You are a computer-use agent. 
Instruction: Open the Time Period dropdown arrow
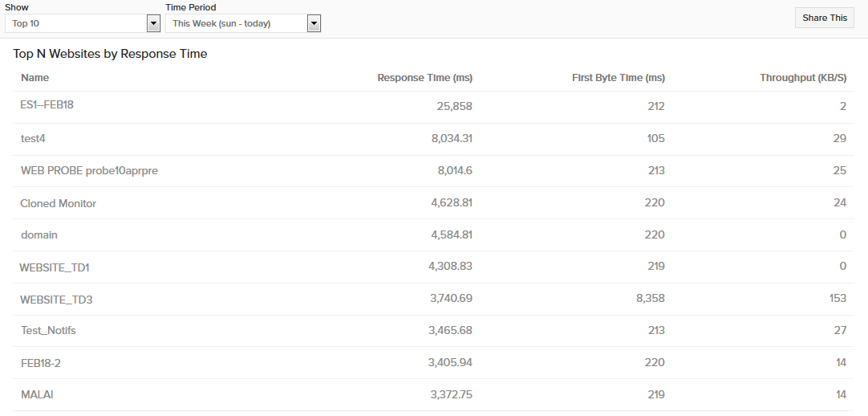pyautogui.click(x=314, y=23)
